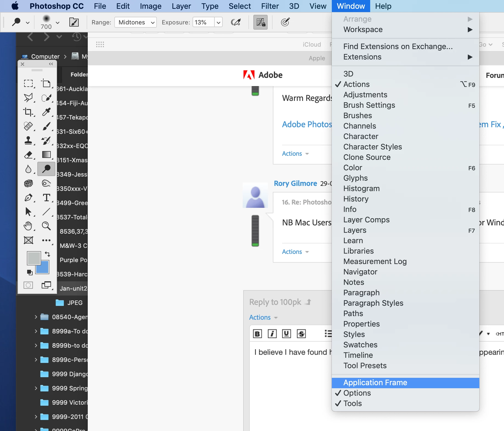Image resolution: width=504 pixels, height=431 pixels.
Task: Select the History Brush tool
Action: [x=46, y=140]
